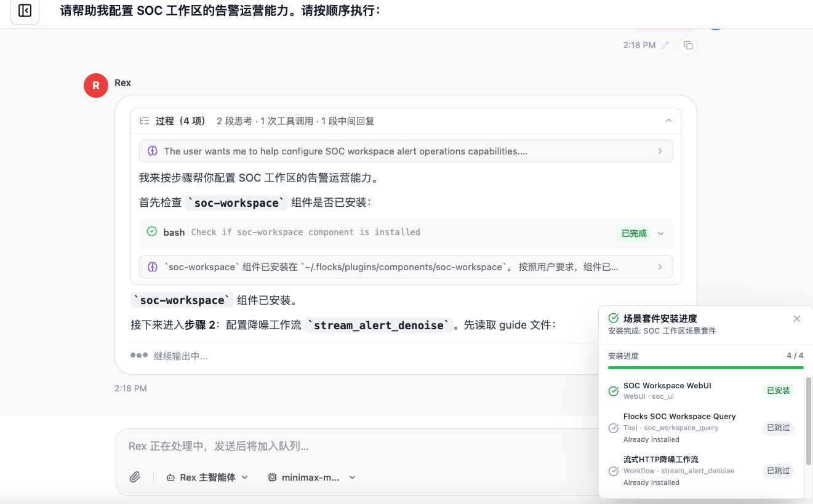This screenshot has width=813, height=504.
Task: Click the attach file paperclip icon
Action: tap(135, 477)
